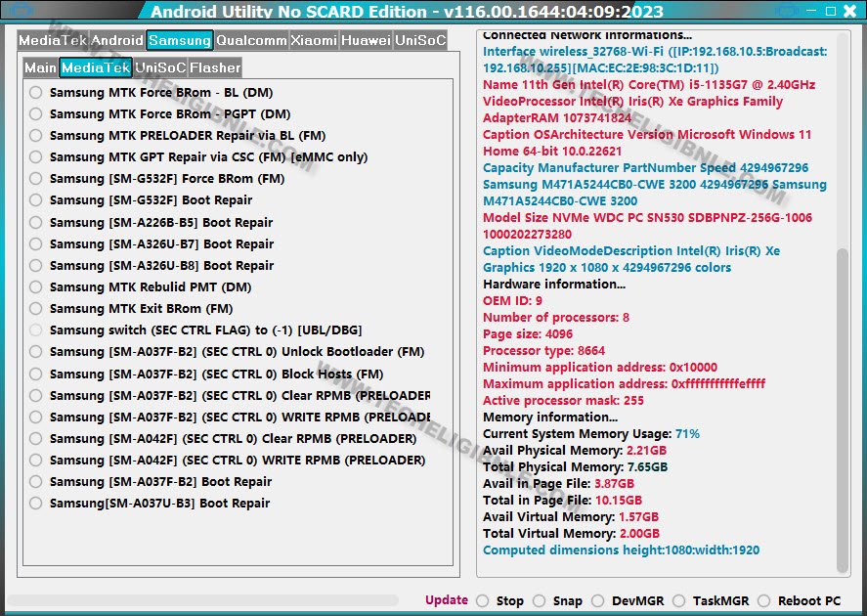This screenshot has height=616, width=867.
Task: Open the top-level Samsung tab
Action: (x=180, y=40)
